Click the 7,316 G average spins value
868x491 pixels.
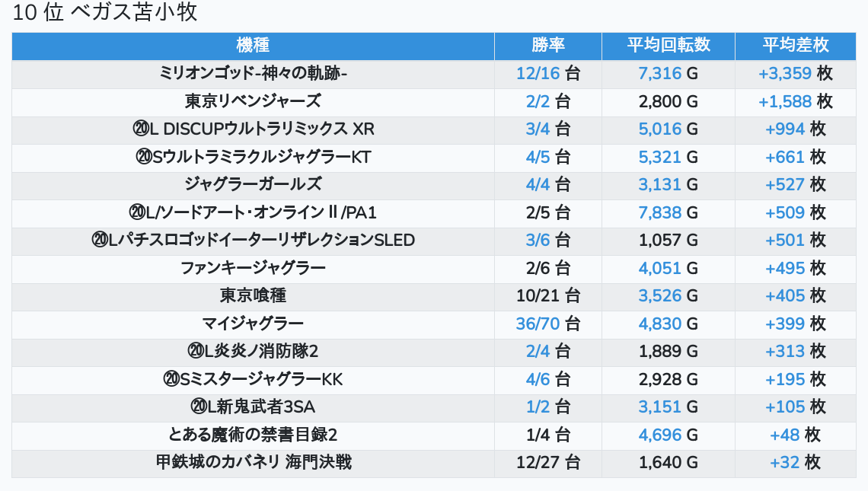coord(669,74)
